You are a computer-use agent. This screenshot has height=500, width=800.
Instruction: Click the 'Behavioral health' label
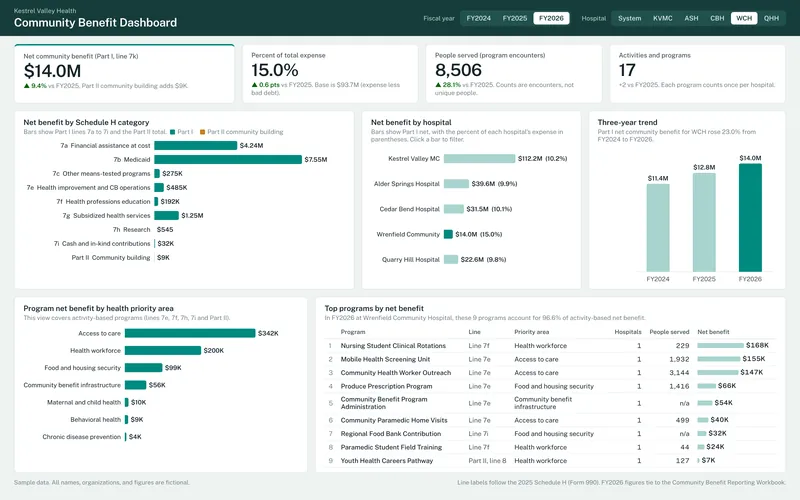click(x=95, y=419)
